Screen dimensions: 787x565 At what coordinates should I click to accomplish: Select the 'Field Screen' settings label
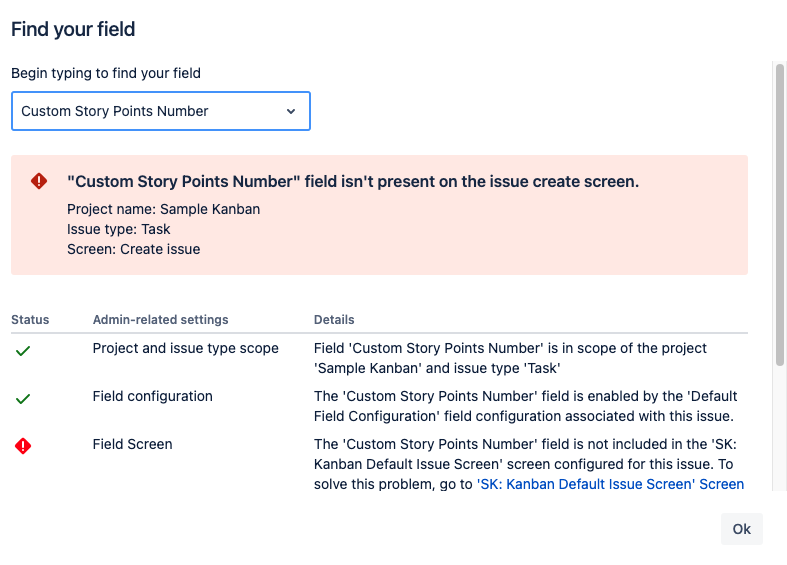(133, 444)
